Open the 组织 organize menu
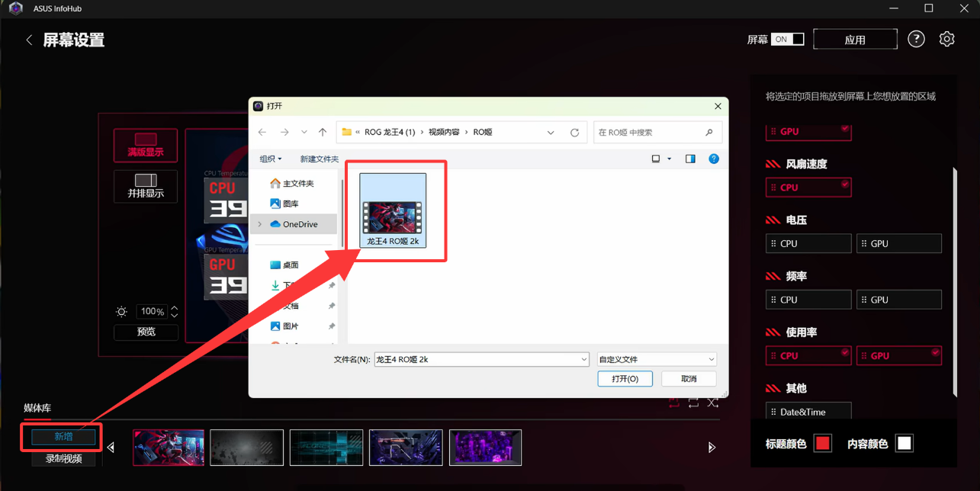 tap(271, 159)
